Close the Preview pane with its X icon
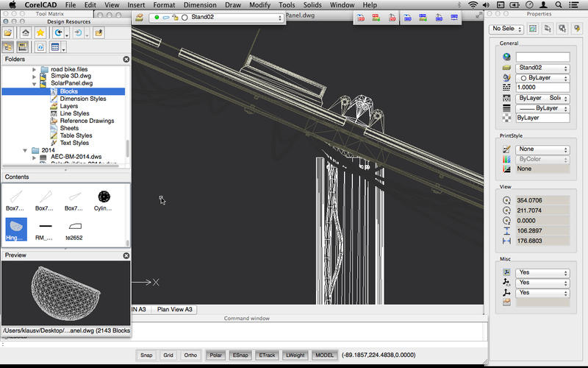 [126, 255]
